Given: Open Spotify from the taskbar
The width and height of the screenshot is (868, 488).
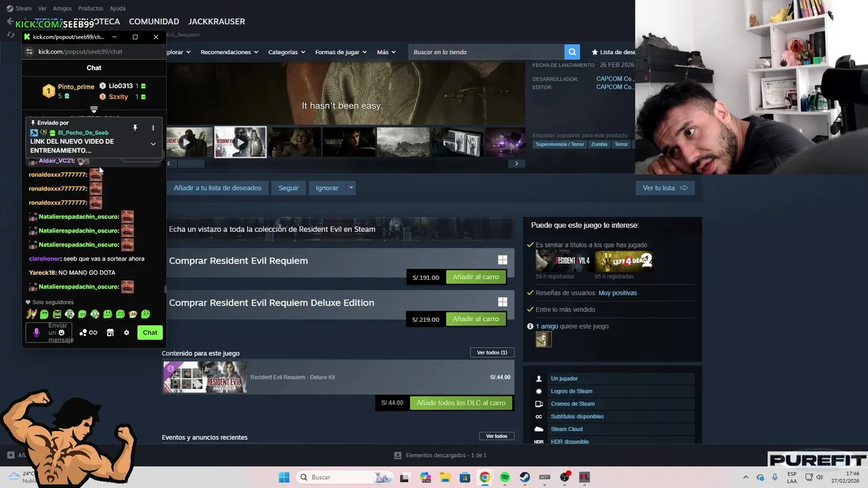Looking at the screenshot, I should click(x=505, y=477).
